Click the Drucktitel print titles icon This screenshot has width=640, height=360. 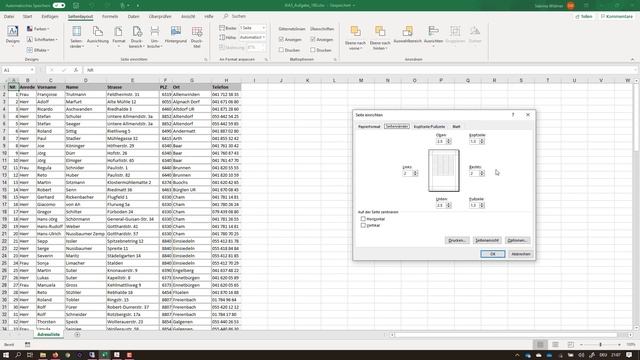[x=197, y=36]
